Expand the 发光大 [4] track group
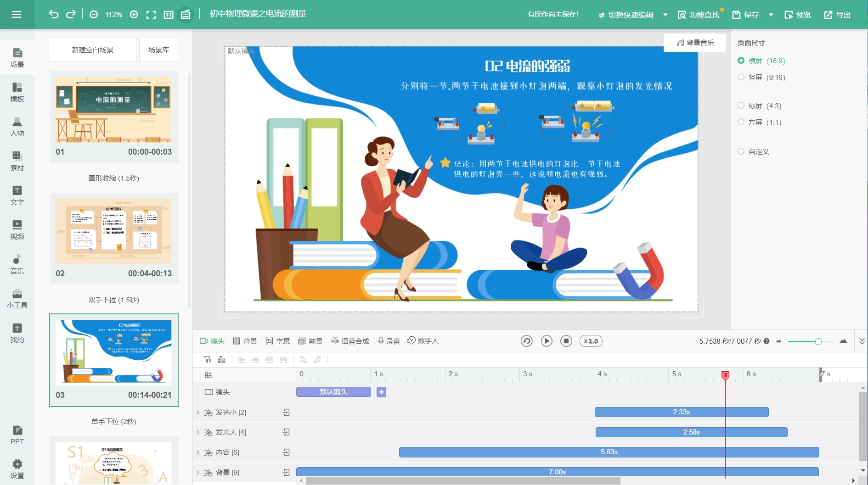The height and width of the screenshot is (485, 868). tap(198, 432)
